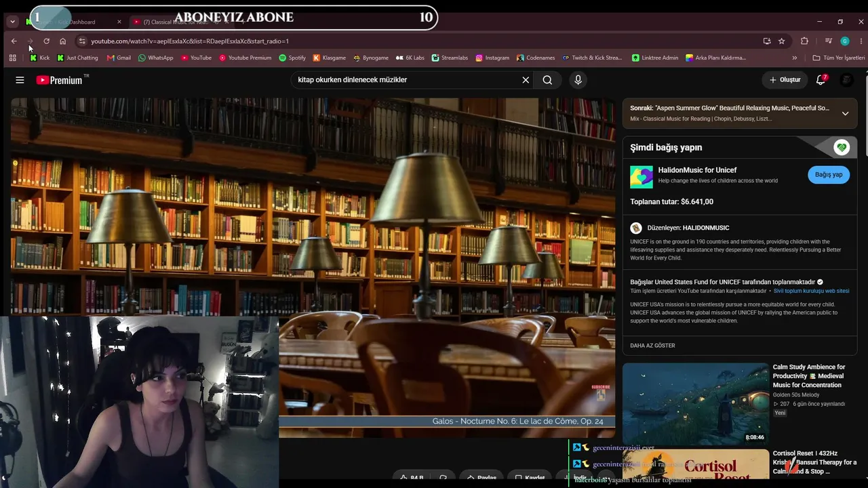Collapse with DAHA AZ GÖSTER

(652, 346)
